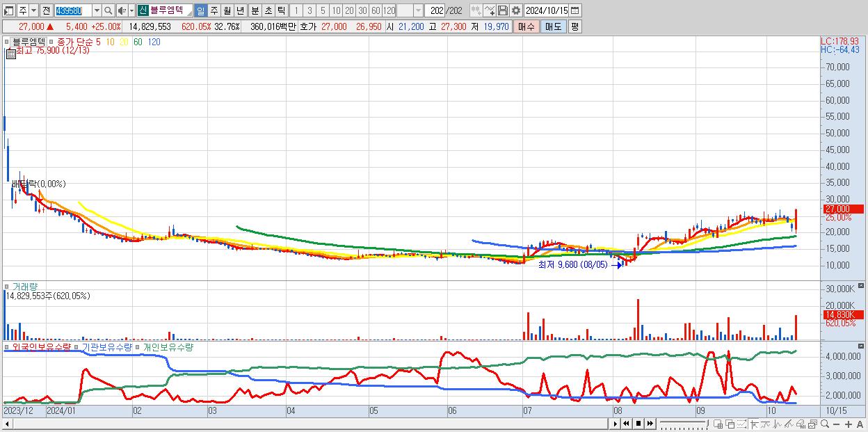Close the volume pane with X
868x432 pixels.
click(x=862, y=285)
